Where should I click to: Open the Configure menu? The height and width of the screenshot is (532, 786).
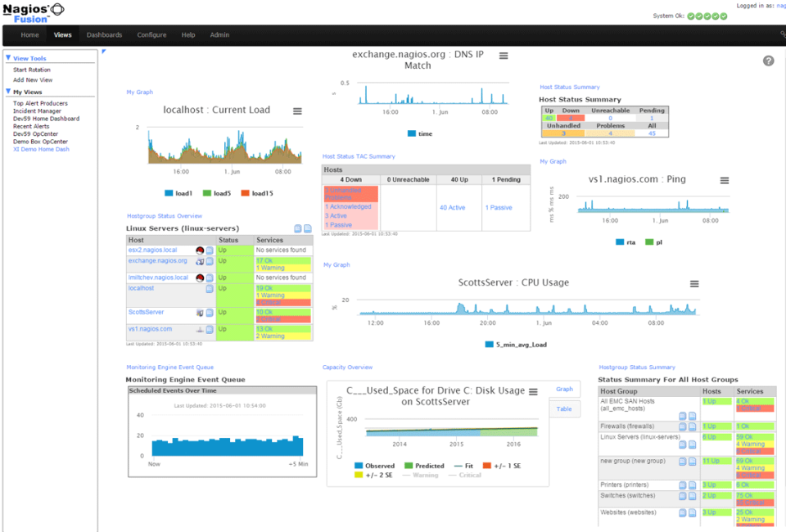coord(152,35)
